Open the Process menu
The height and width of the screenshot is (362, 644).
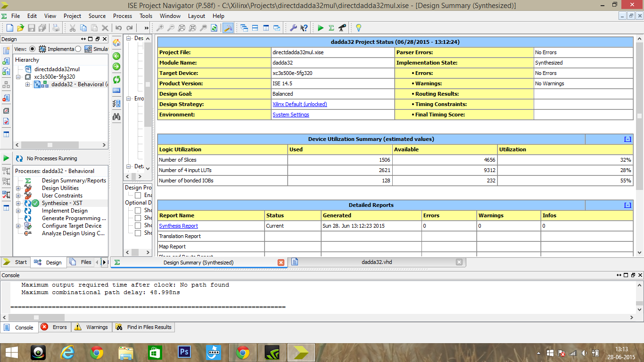pyautogui.click(x=123, y=16)
